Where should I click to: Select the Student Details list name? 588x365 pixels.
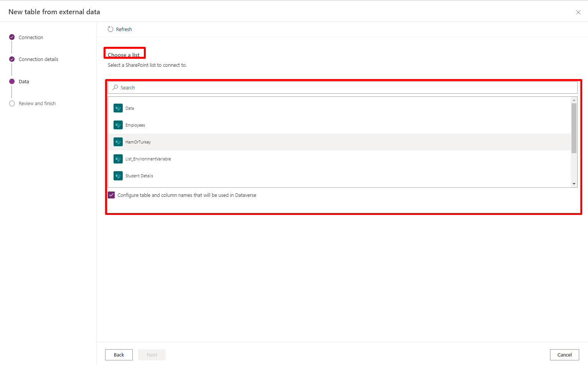[139, 176]
